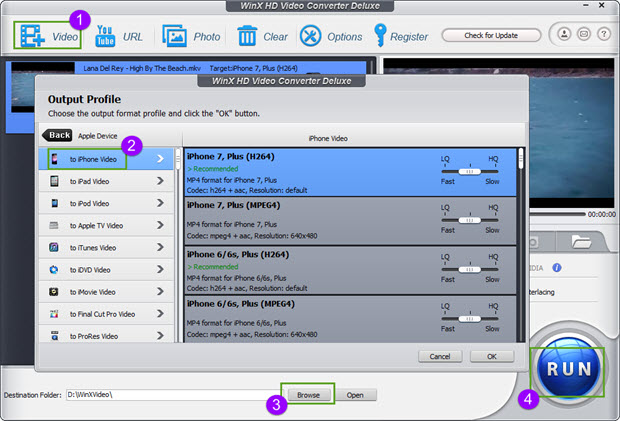Expand chevron next to iPod Video
Screen dimensions: 620x421
click(160, 203)
